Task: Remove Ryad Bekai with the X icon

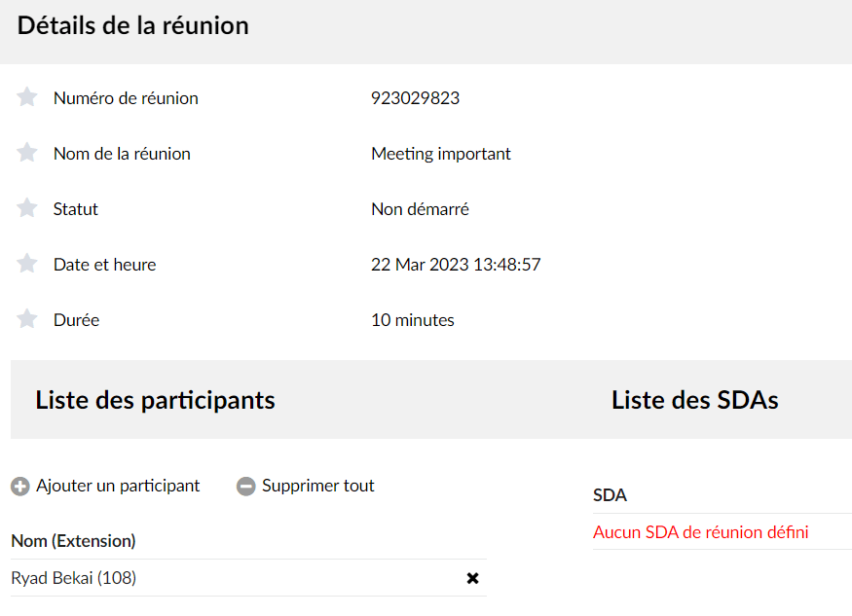Action: coord(472,578)
